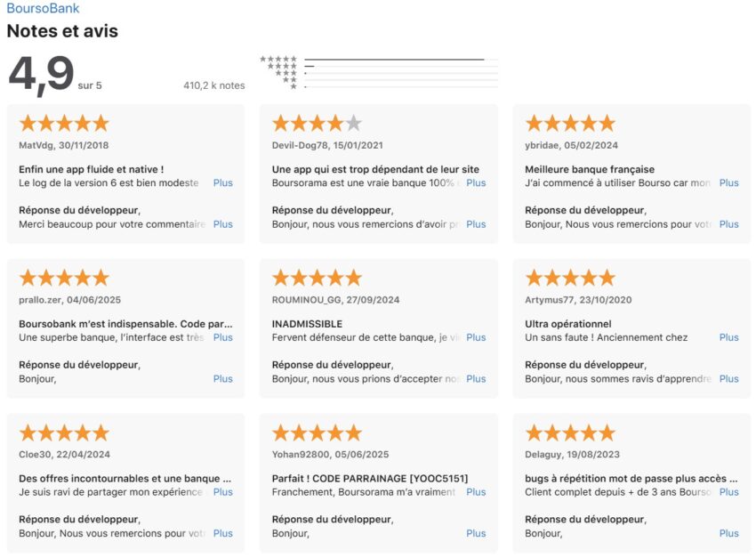This screenshot has height=558, width=756.
Task: Show full developer reply to Artymus77
Action: pyautogui.click(x=728, y=378)
